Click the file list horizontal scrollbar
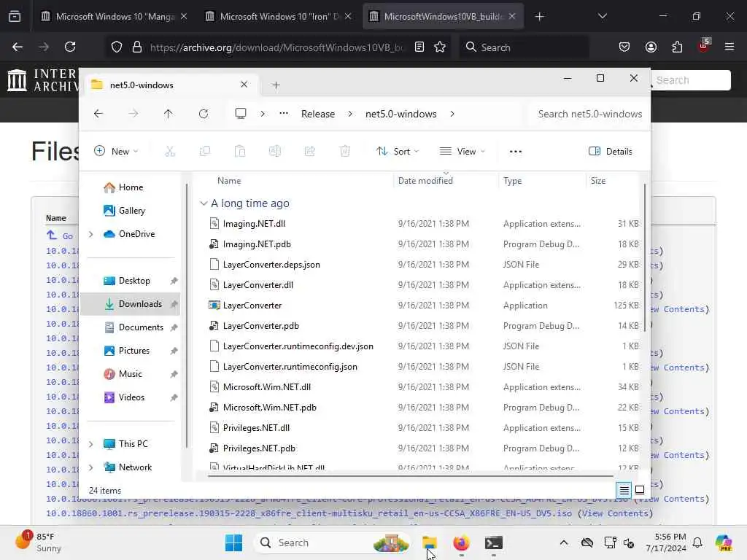The height and width of the screenshot is (560, 747). [411, 475]
